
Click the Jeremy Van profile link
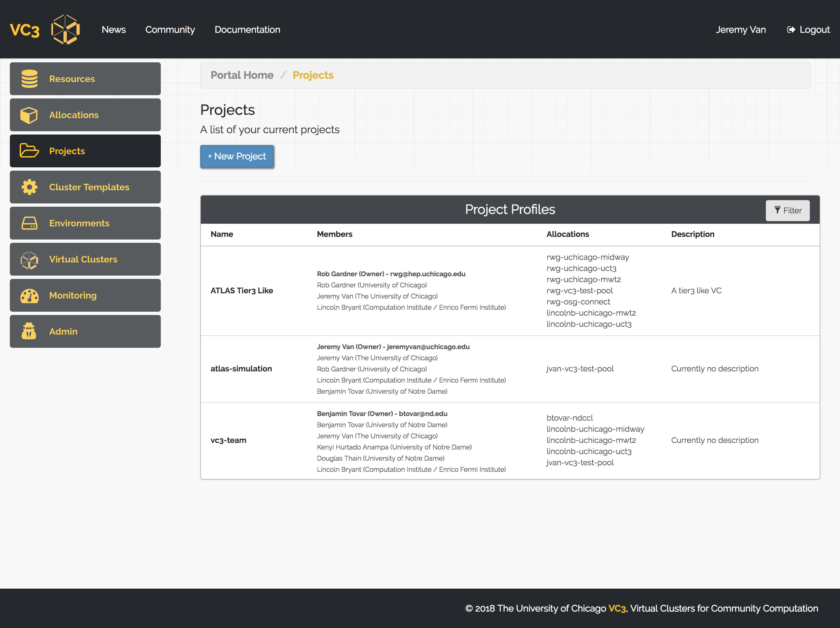(x=741, y=30)
